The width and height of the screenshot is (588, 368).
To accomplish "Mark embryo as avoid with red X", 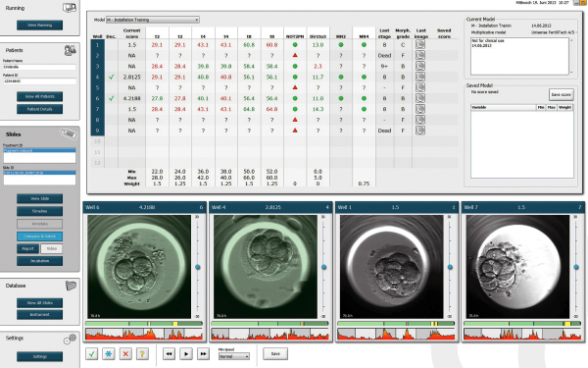I will [125, 353].
